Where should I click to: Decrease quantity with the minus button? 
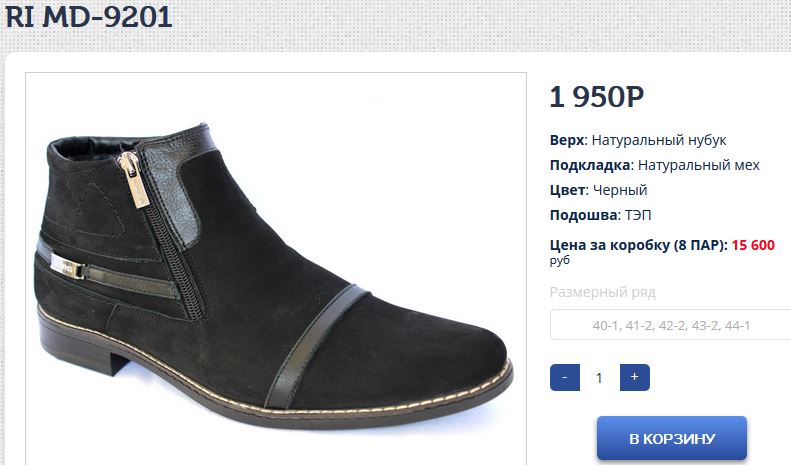pyautogui.click(x=564, y=377)
